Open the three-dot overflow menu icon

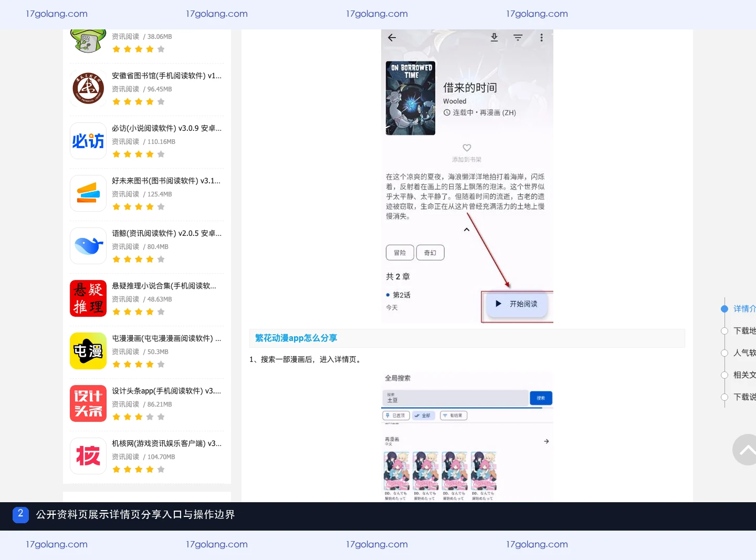[541, 37]
